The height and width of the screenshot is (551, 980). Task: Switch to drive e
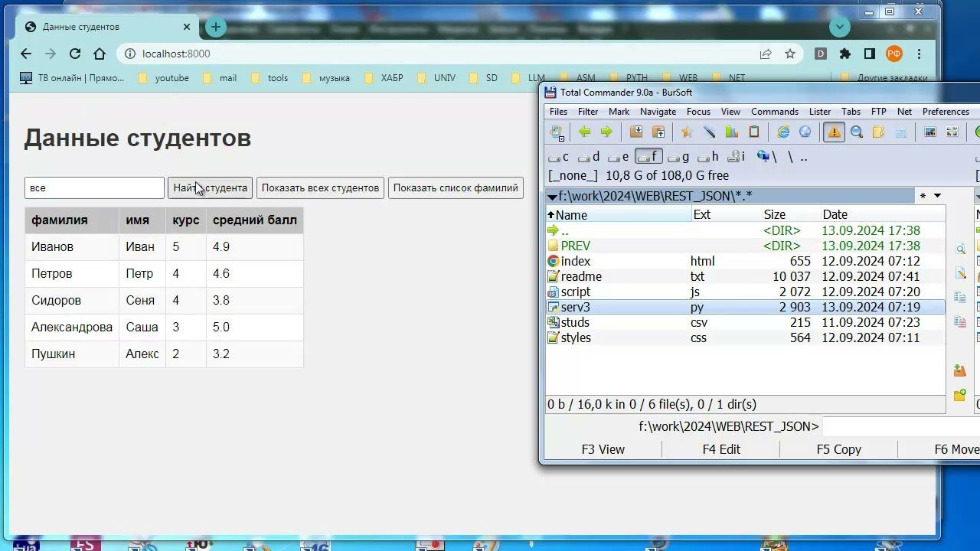coord(619,157)
